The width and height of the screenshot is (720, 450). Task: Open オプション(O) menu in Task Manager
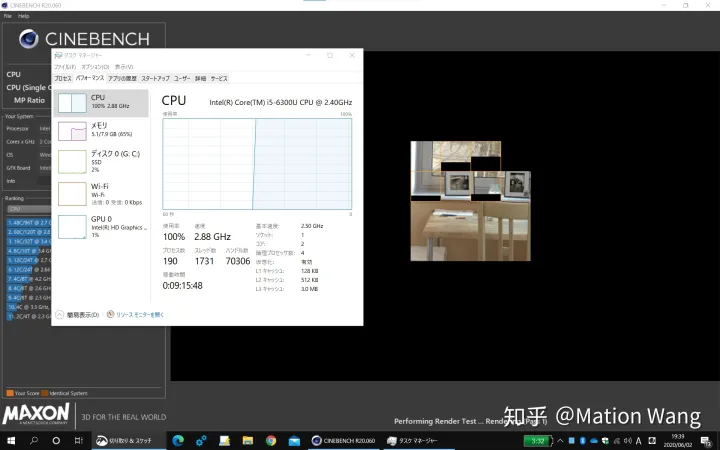(95, 67)
